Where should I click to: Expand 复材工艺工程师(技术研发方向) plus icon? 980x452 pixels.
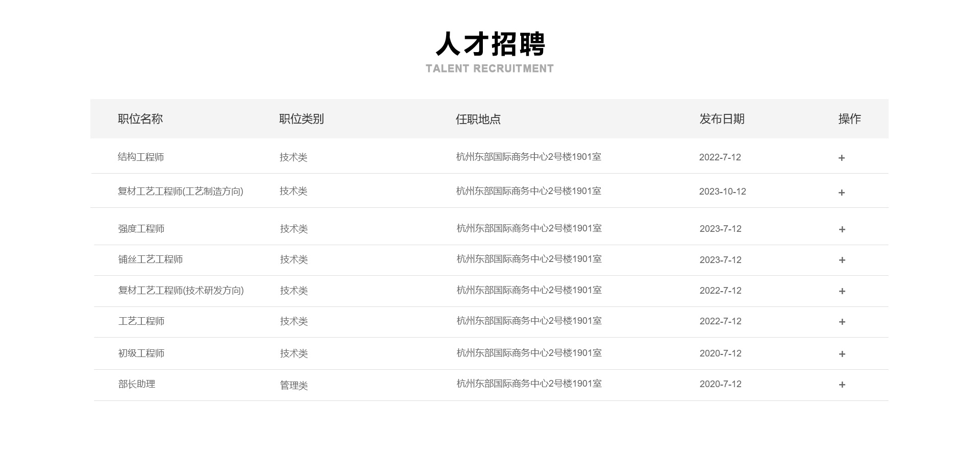click(x=842, y=291)
